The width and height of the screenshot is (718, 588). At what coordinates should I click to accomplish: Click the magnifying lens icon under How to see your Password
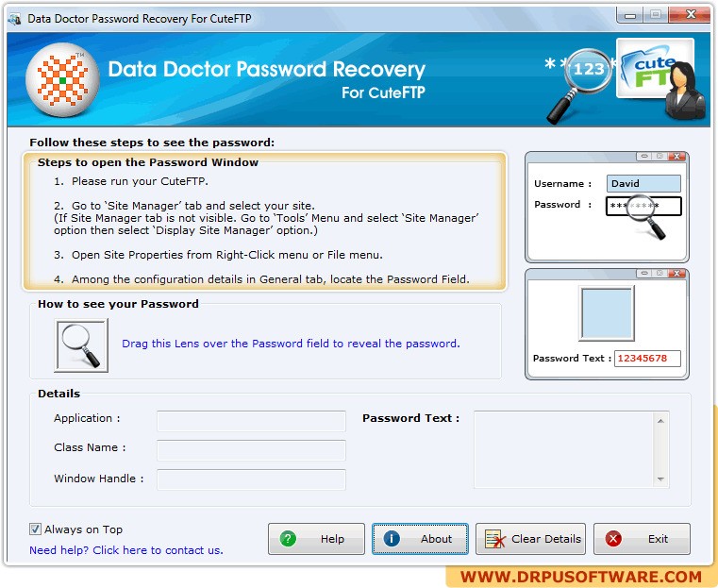tap(81, 345)
